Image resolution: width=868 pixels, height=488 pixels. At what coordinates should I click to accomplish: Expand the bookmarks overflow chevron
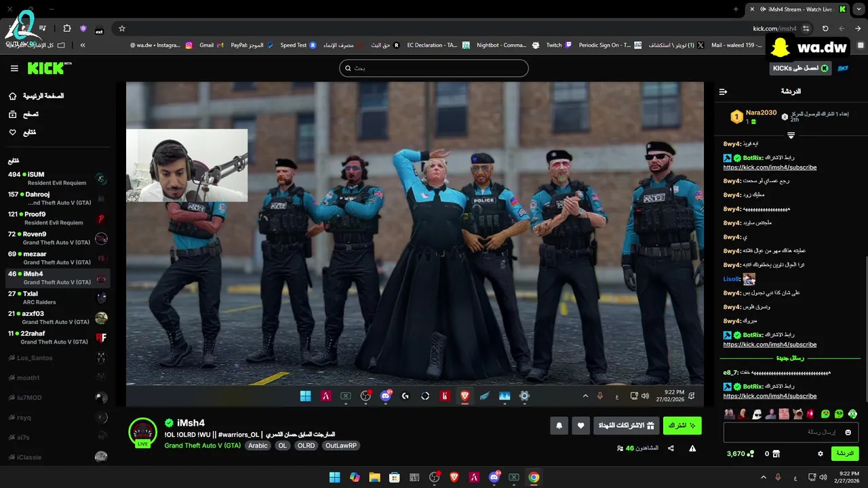[83, 45]
